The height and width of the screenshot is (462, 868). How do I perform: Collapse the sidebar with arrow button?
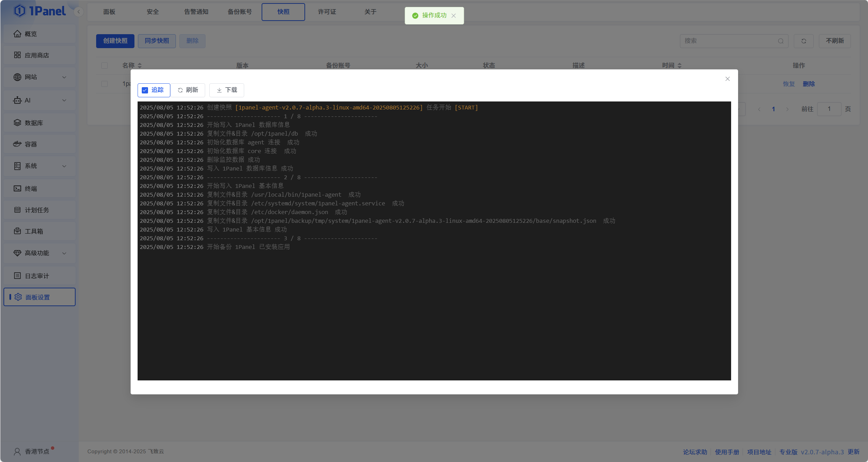pos(79,12)
